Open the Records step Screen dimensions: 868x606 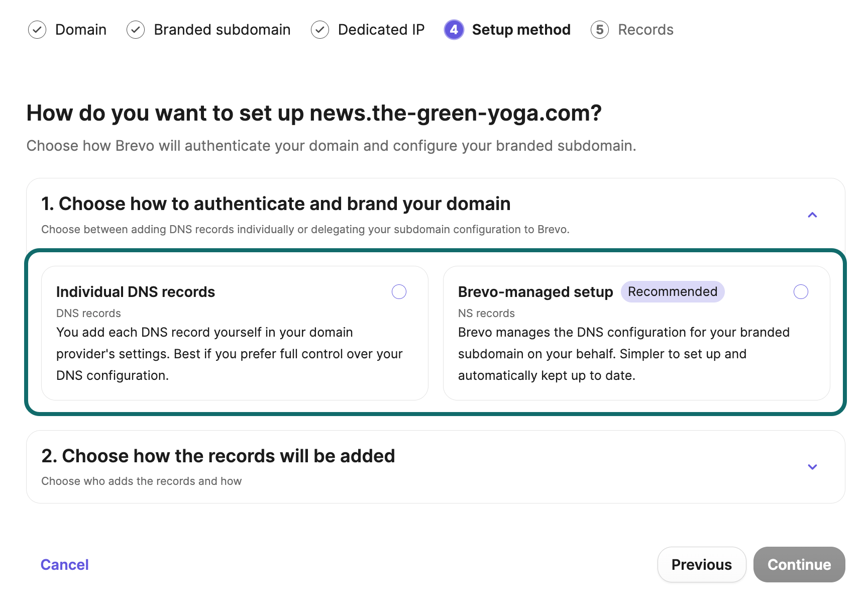coord(645,30)
